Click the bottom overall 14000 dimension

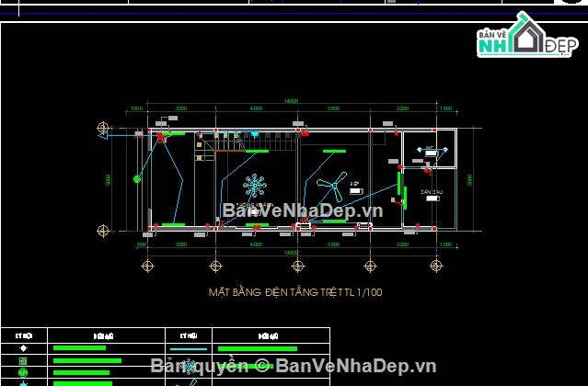coord(291,253)
